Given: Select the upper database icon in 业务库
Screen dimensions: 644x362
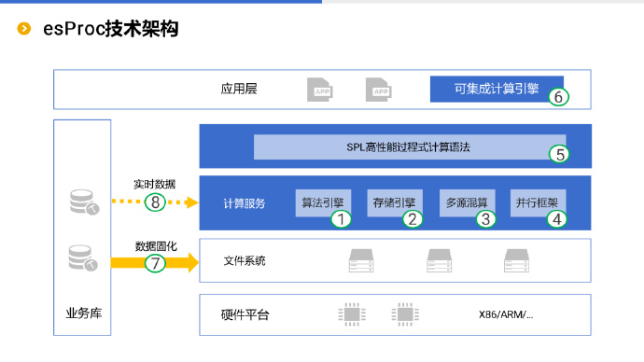Looking at the screenshot, I should click(x=84, y=202).
